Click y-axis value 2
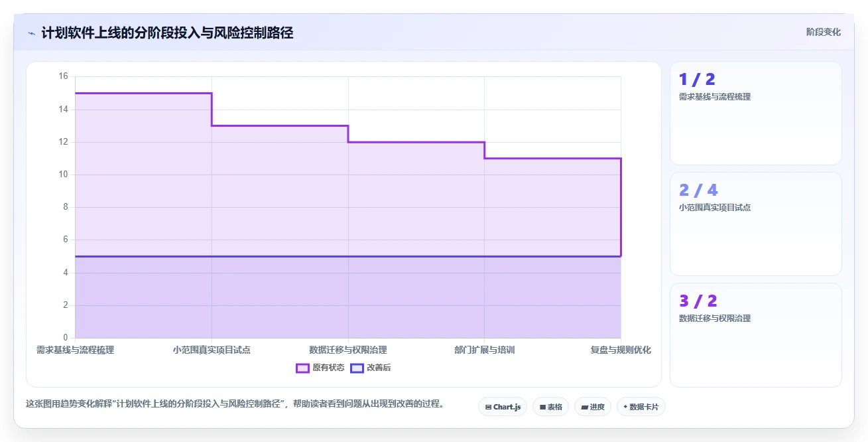868x442 pixels. tap(66, 305)
